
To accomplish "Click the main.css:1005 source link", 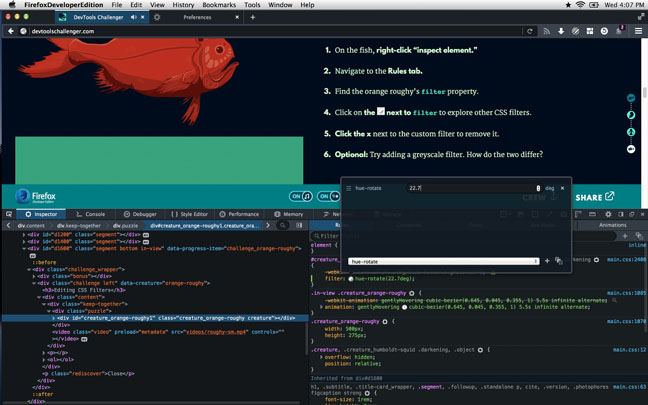I will (626, 293).
